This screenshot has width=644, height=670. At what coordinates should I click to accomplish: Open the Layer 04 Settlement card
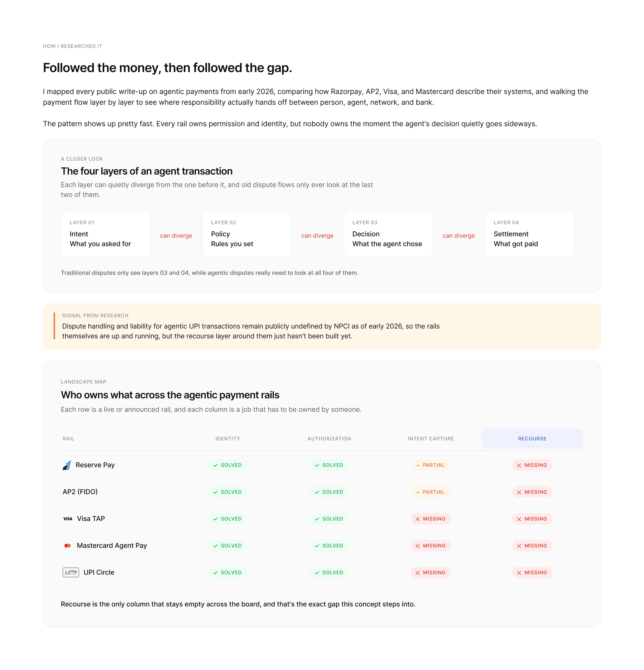[x=529, y=234]
